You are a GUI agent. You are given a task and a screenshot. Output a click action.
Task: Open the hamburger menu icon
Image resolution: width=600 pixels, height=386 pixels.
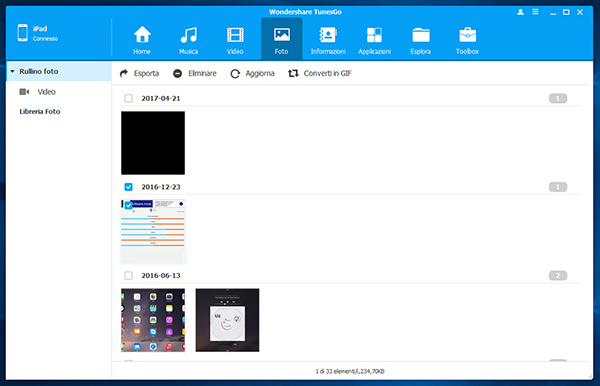pyautogui.click(x=535, y=12)
